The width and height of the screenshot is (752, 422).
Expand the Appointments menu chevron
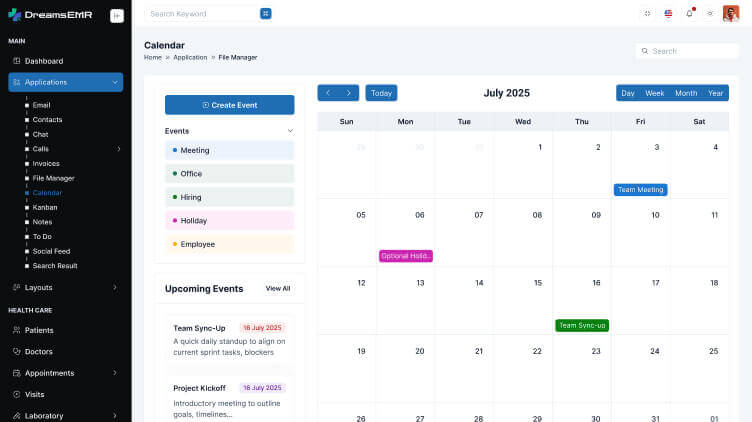tap(115, 373)
